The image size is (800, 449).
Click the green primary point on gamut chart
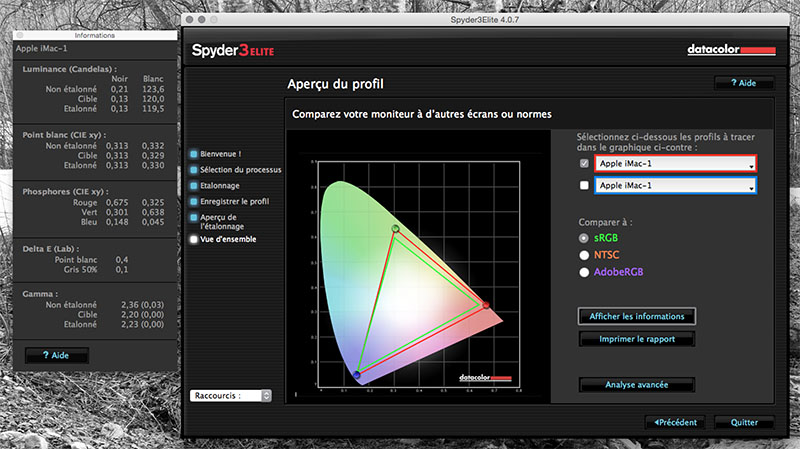(395, 229)
